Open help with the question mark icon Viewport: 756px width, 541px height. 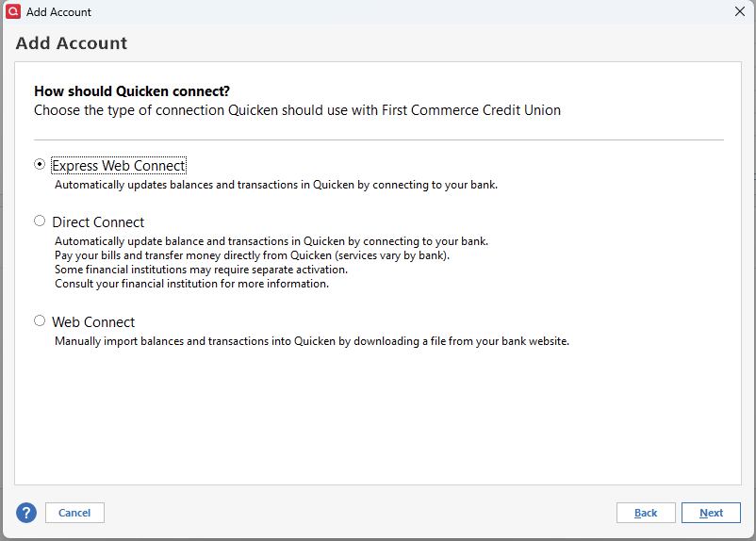pos(26,513)
